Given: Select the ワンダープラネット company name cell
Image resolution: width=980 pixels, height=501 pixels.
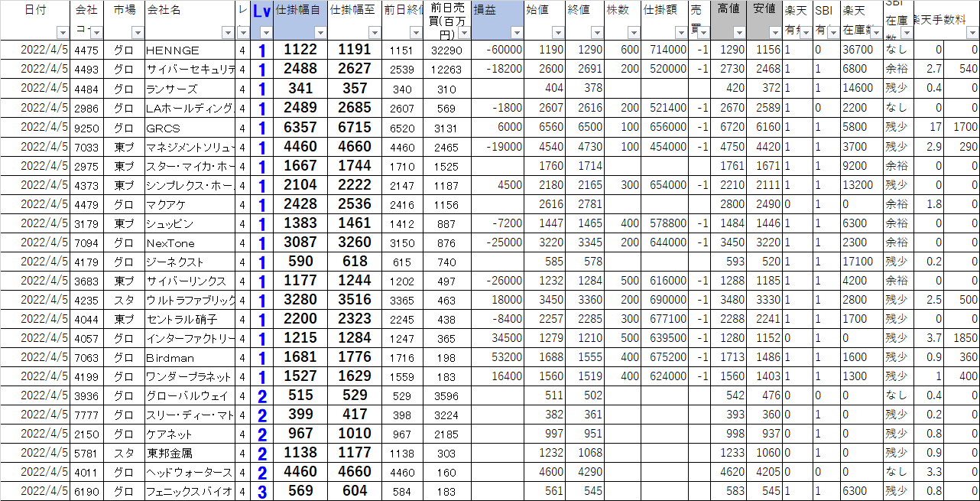Looking at the screenshot, I should click(190, 376).
